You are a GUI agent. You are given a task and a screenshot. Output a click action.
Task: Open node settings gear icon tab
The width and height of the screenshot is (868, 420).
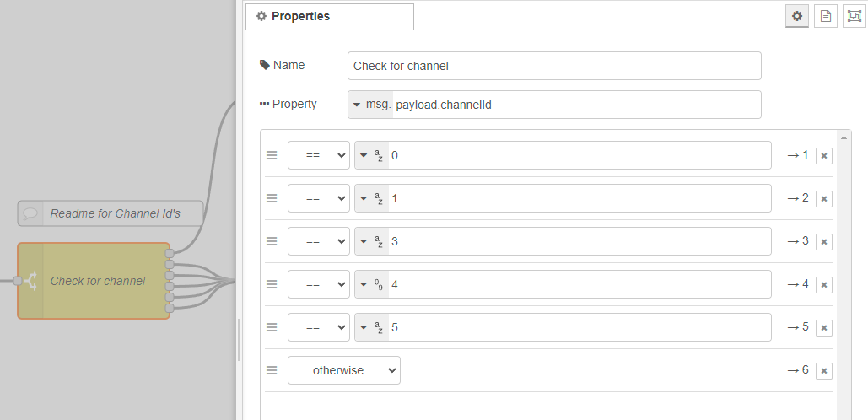(796, 17)
